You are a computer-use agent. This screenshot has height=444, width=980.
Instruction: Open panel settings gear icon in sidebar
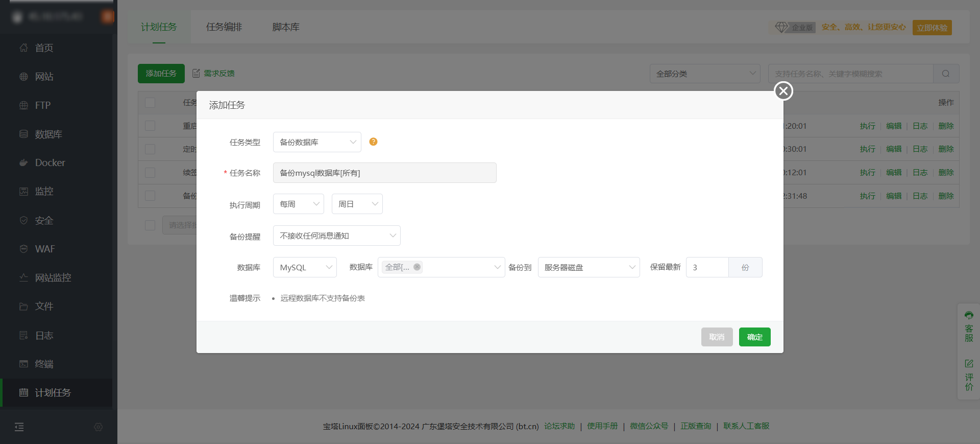pyautogui.click(x=99, y=427)
